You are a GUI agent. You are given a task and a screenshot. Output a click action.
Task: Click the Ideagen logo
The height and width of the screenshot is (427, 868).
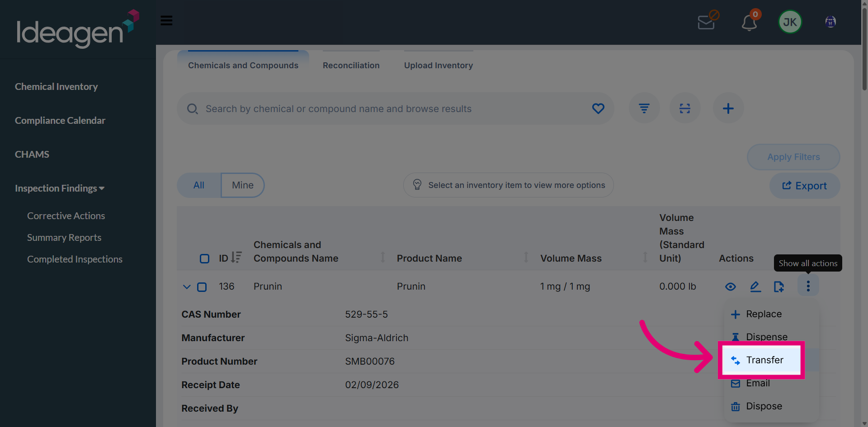point(78,29)
